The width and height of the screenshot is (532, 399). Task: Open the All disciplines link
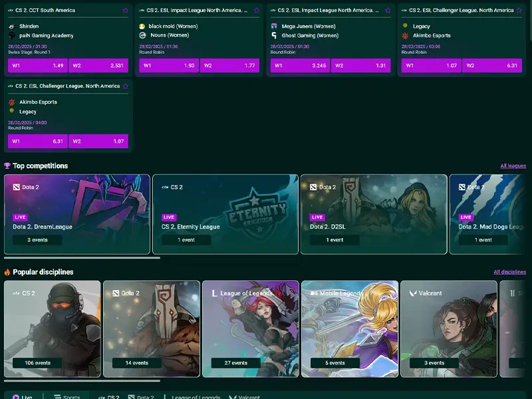(509, 272)
